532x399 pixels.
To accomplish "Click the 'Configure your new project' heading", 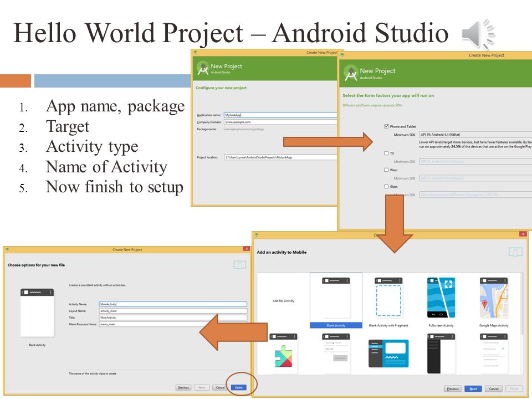I will coord(221,88).
